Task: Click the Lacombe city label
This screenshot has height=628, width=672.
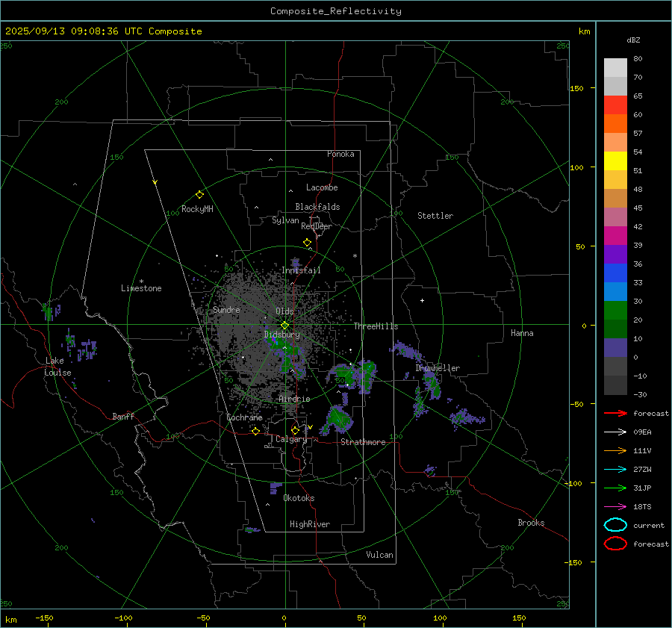Action: (x=322, y=187)
